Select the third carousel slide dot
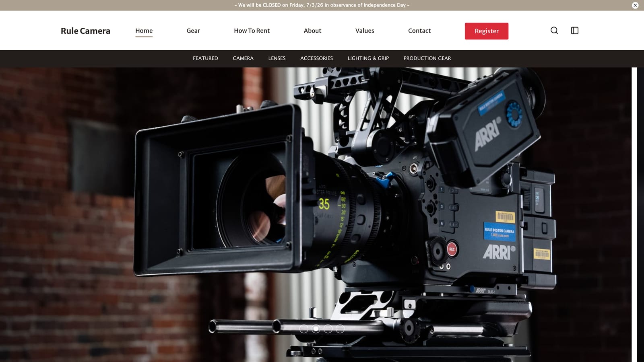Screen dimensions: 644x362 click(328, 329)
